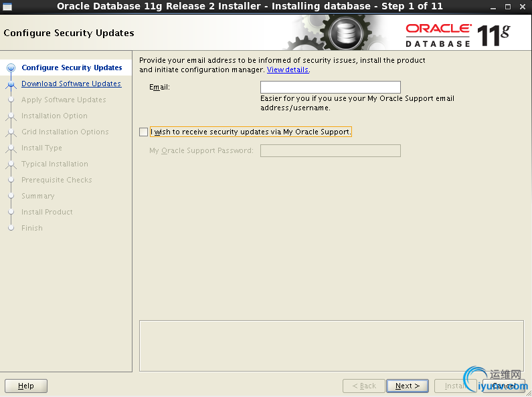The image size is (532, 397).
Task: Click the Summary step
Action: (x=37, y=196)
